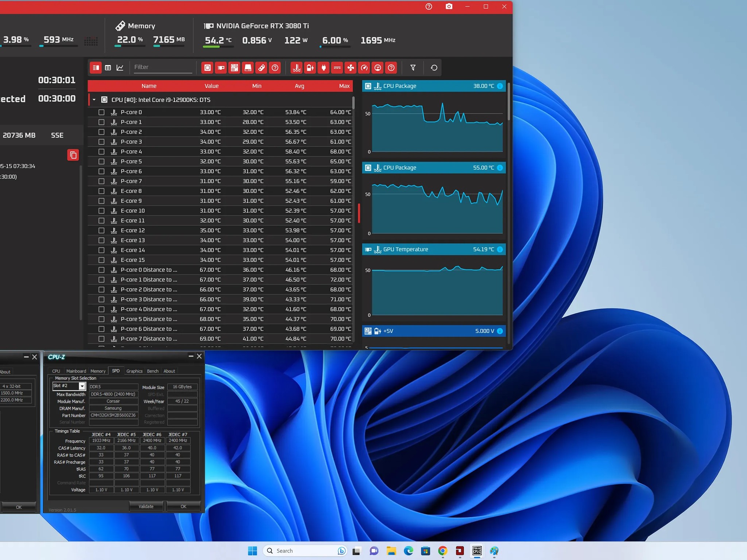Viewport: 747px width, 560px height.
Task: Sort by the Avg column header
Action: [299, 86]
